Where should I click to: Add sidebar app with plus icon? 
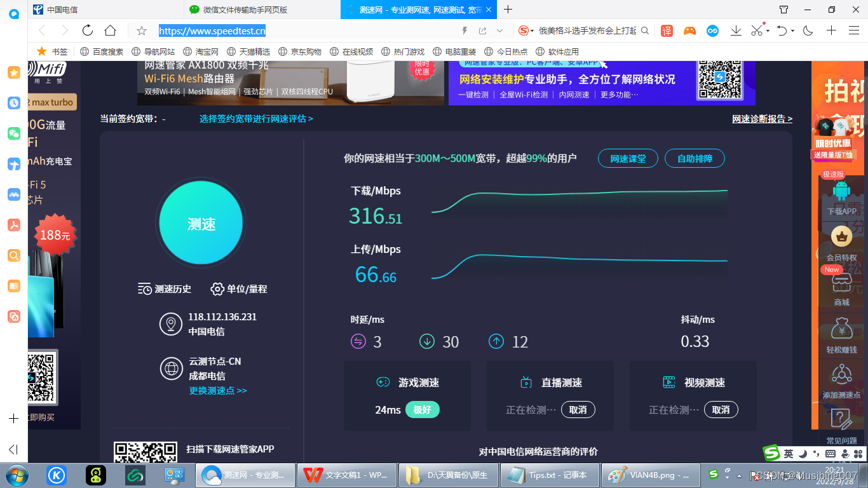(x=13, y=419)
